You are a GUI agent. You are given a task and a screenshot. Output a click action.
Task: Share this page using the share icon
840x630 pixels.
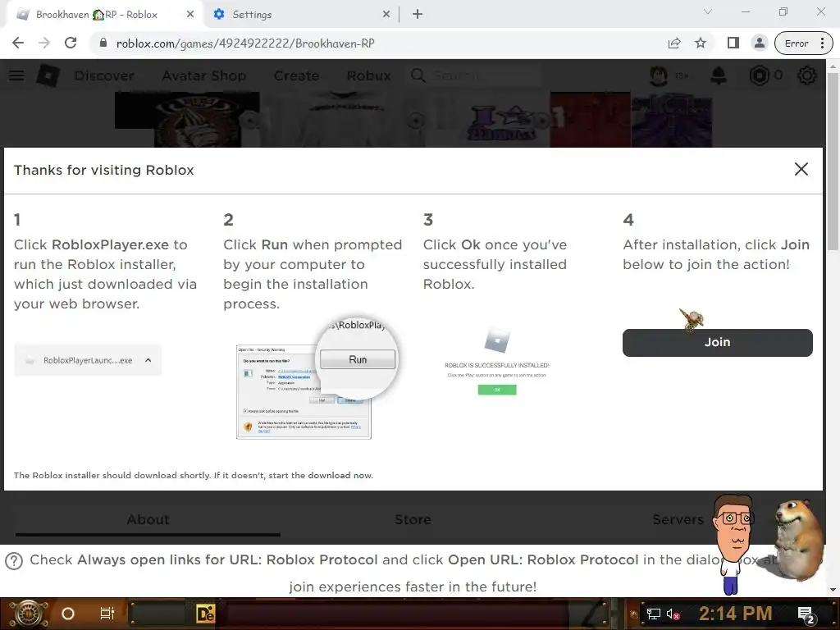click(x=674, y=43)
